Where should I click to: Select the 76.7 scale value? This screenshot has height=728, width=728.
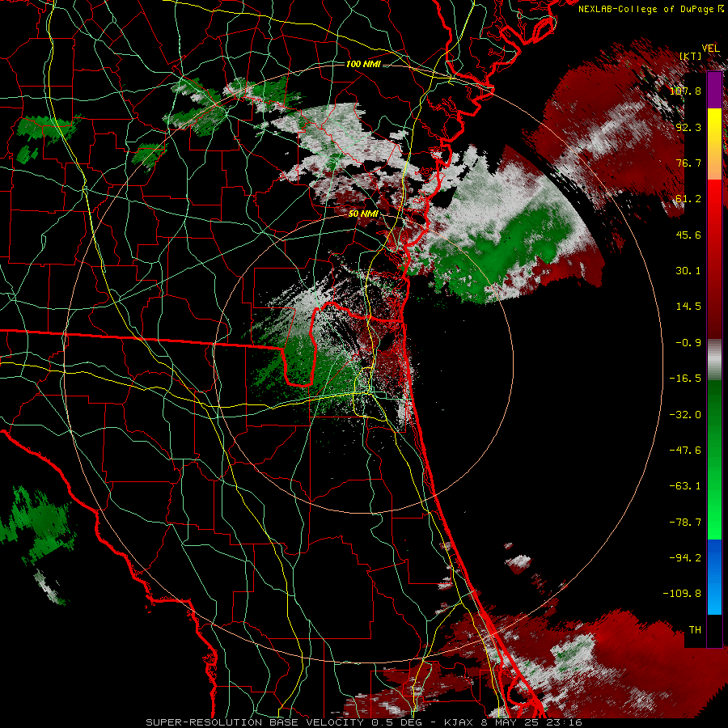coord(688,163)
